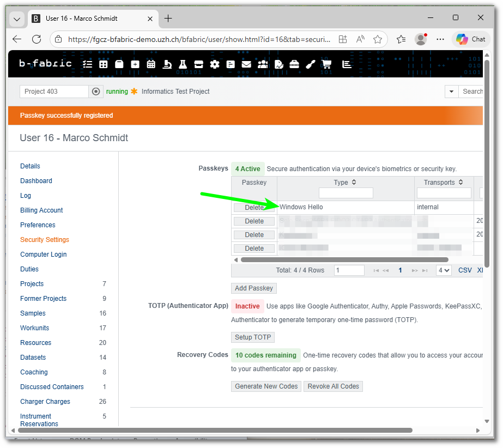Click the Transports column filter field
This screenshot has height=448, width=503.
pos(444,193)
